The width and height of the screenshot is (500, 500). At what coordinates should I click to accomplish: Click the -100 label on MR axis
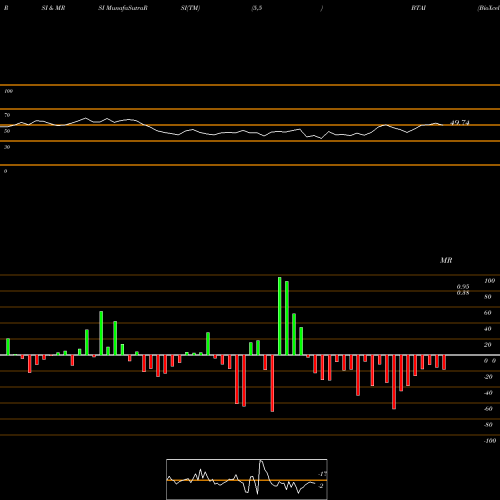pyautogui.click(x=490, y=441)
